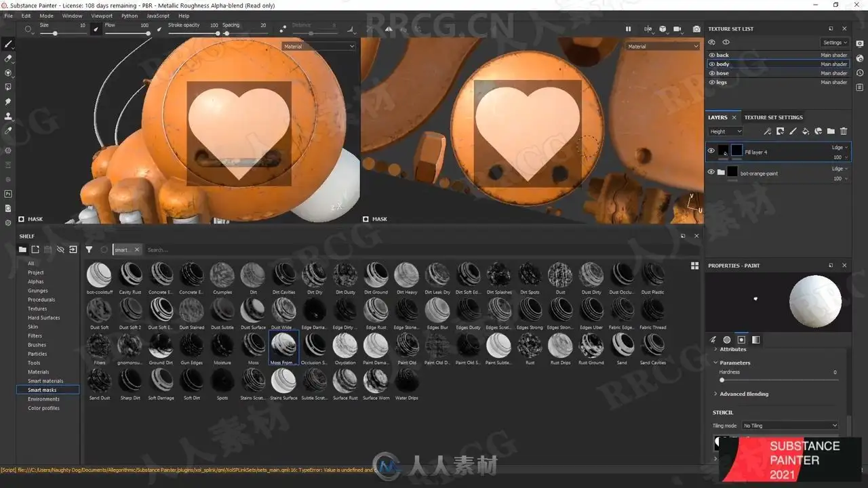Open Fill layer 4 blending mode dropdown
868x488 pixels.
click(x=840, y=147)
